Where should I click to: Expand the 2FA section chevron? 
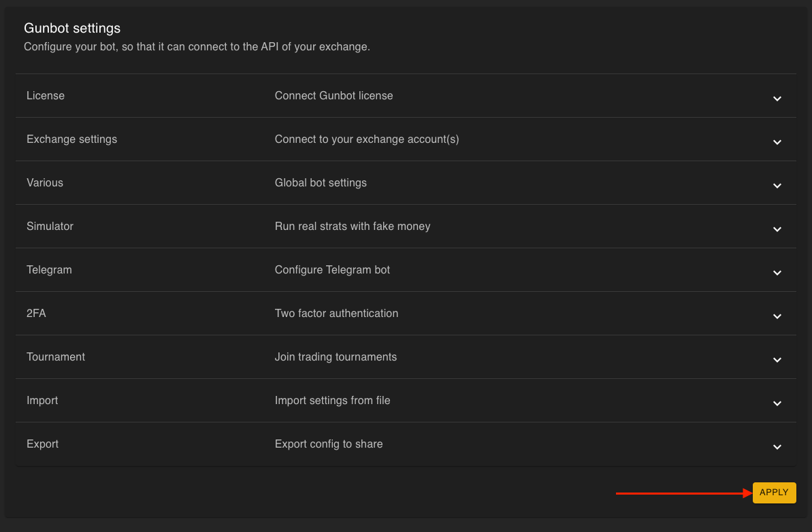777,316
